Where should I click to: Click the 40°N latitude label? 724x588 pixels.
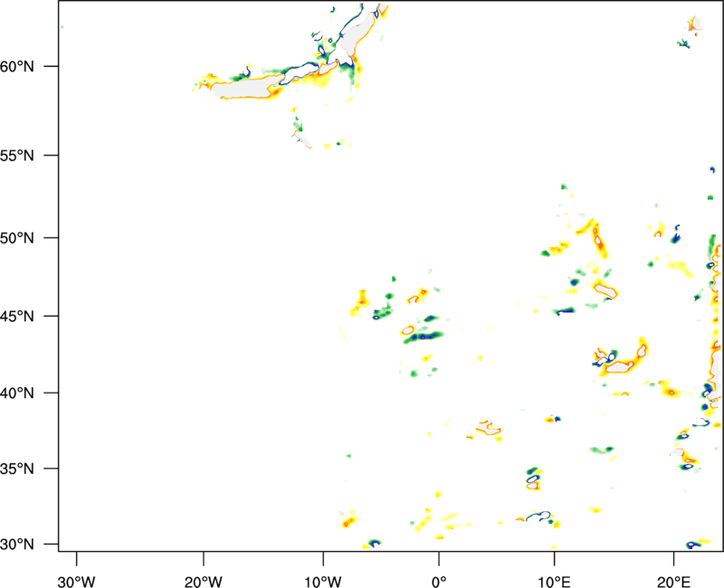pyautogui.click(x=17, y=394)
